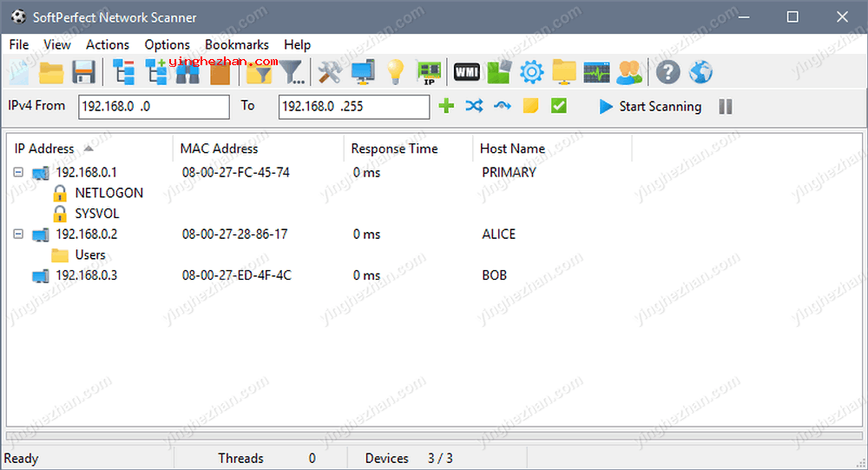Click the IPv4 From address field
The height and width of the screenshot is (470, 868).
click(x=154, y=107)
